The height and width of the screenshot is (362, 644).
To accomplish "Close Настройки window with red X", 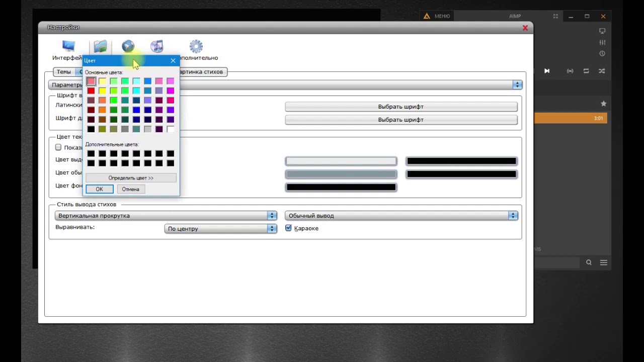I will pos(525,28).
